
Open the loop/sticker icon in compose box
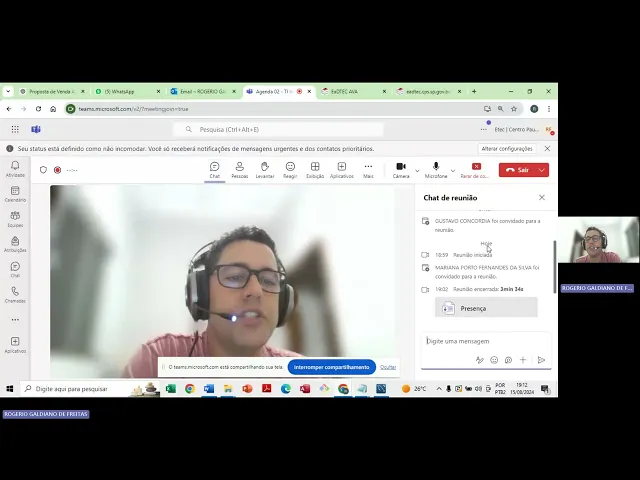(x=508, y=360)
